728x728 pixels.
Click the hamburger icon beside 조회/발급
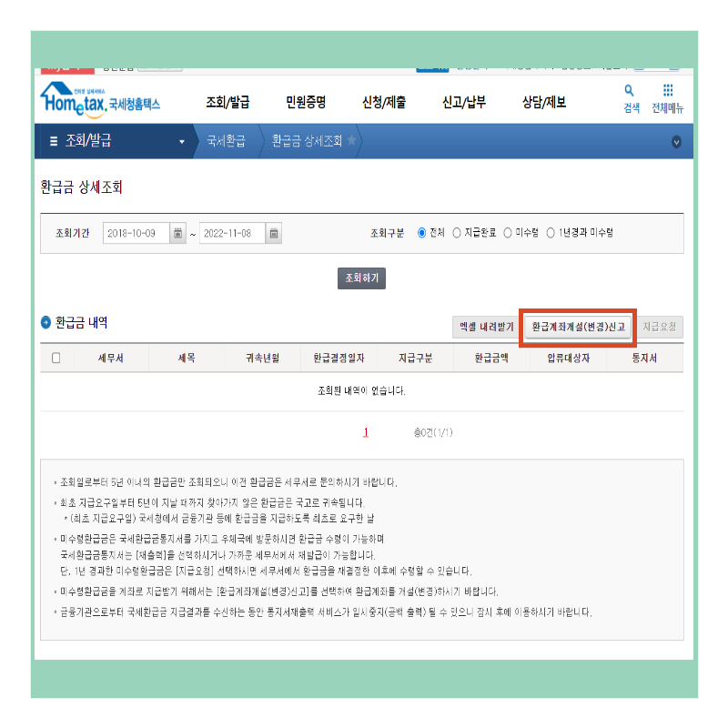(53, 139)
